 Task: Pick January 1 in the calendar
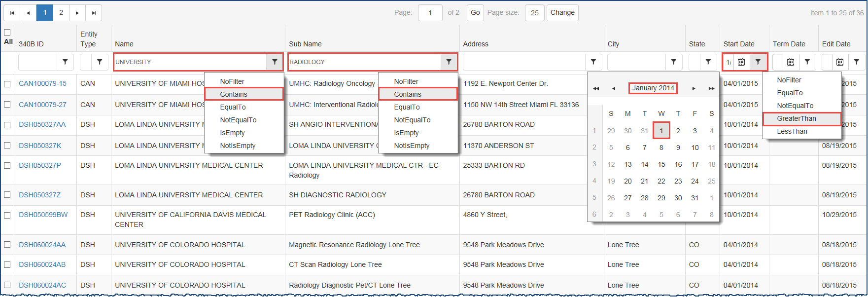[x=661, y=131]
